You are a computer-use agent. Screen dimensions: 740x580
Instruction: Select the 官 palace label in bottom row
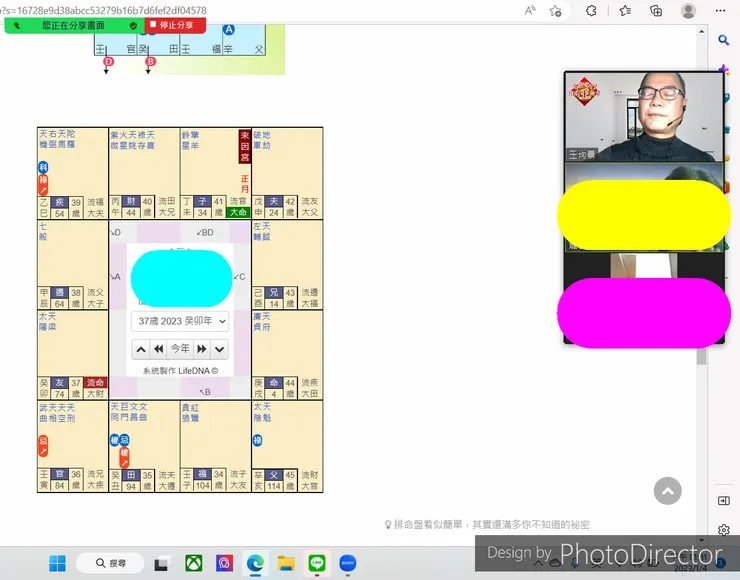click(x=59, y=473)
